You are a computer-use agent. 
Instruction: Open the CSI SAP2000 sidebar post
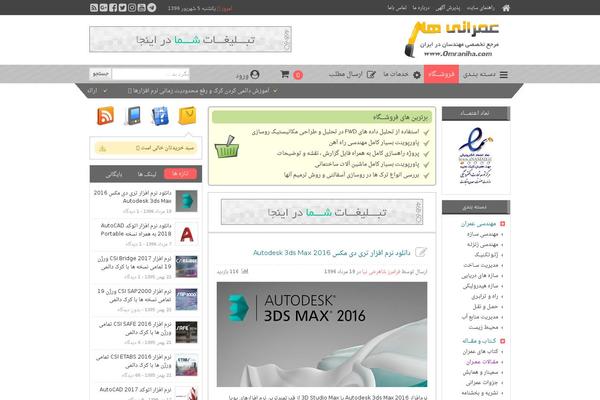pos(134,296)
